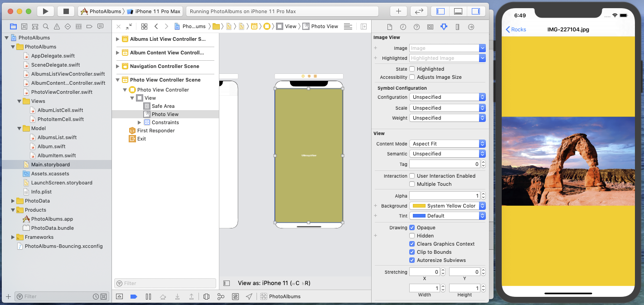Enable User Interaction Enabled checkbox
644x305 pixels.
click(412, 176)
